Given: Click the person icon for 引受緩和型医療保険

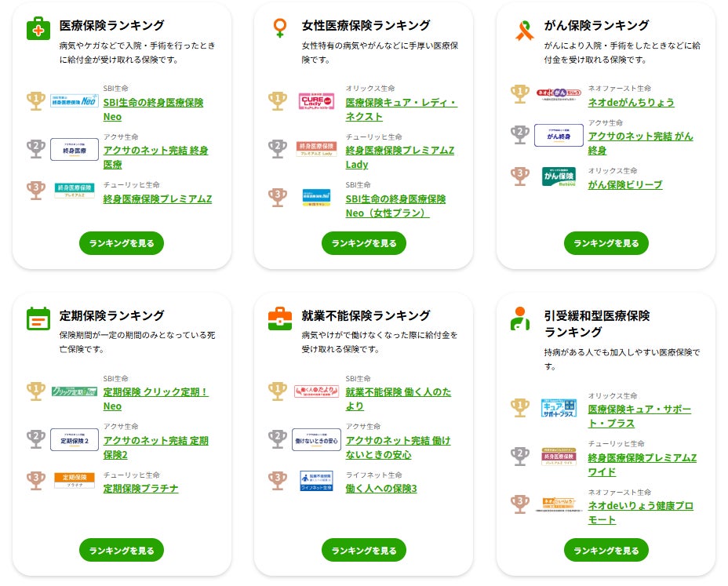Looking at the screenshot, I should click(520, 318).
